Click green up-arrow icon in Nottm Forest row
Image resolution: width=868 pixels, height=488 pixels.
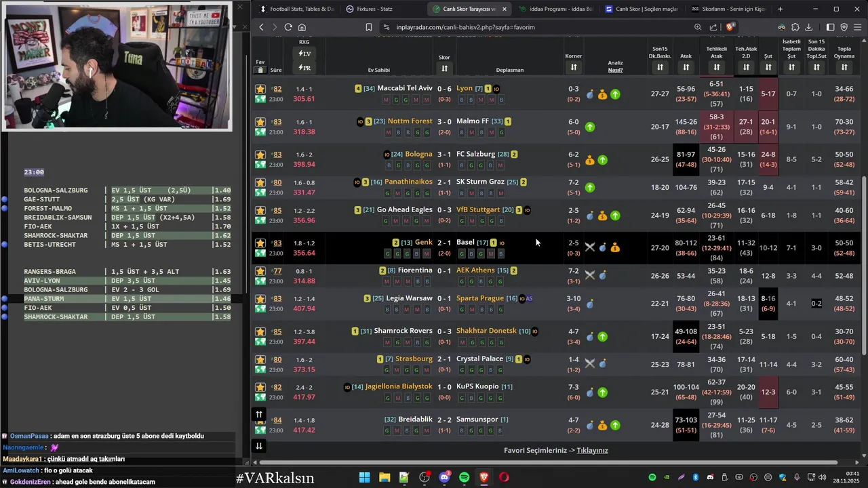pyautogui.click(x=590, y=127)
